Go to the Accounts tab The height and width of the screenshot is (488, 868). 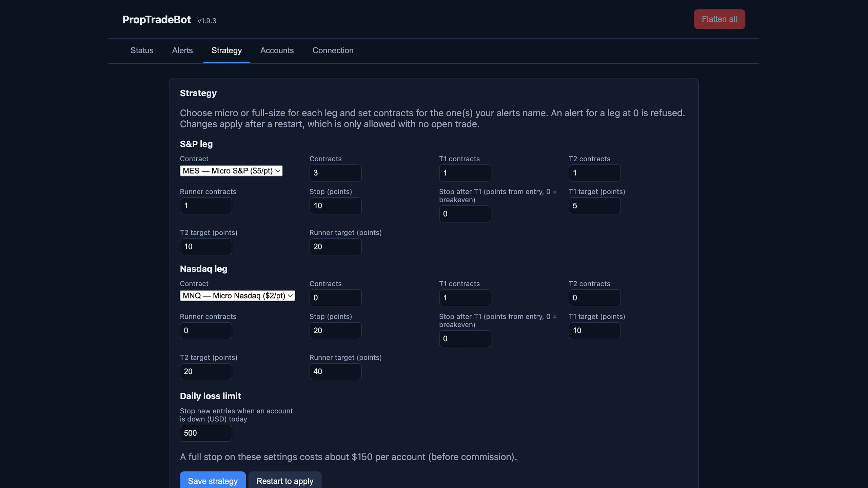(277, 50)
